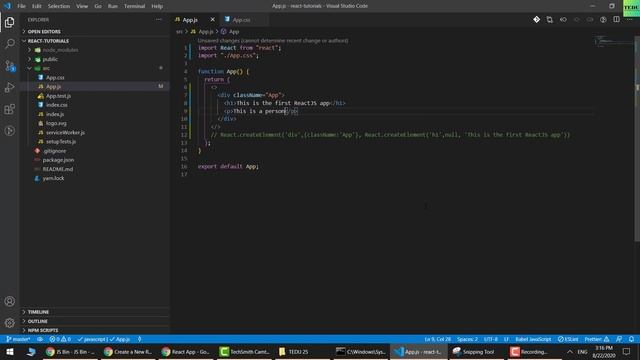Open index.js in the file explorer
The height and width of the screenshot is (360, 640).
coord(95,114)
